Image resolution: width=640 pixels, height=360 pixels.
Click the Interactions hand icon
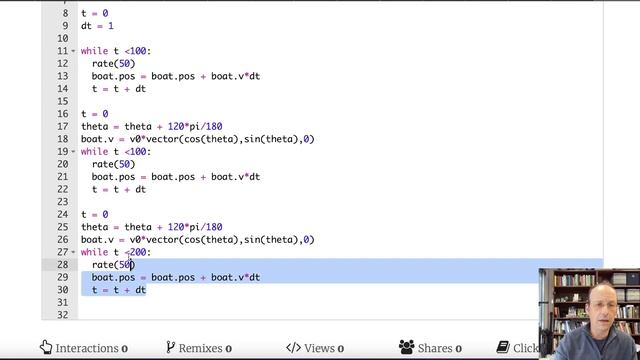point(46,347)
